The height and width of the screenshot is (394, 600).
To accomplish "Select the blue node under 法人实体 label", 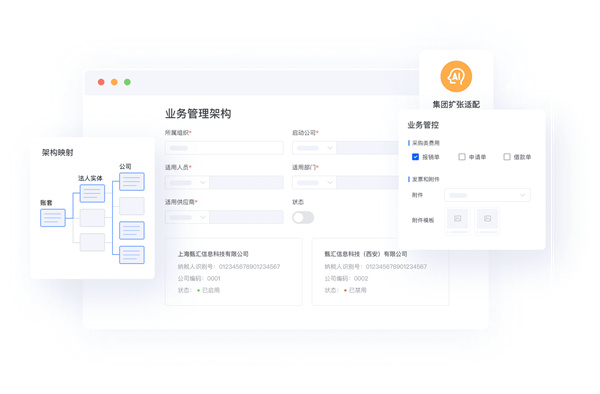I will point(92,193).
